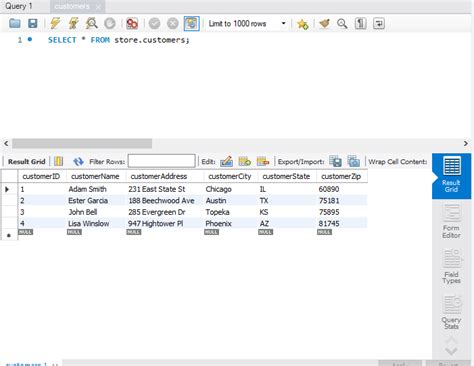Export recordset to file icon
Screen dimensions: 474x366
tap(335, 161)
